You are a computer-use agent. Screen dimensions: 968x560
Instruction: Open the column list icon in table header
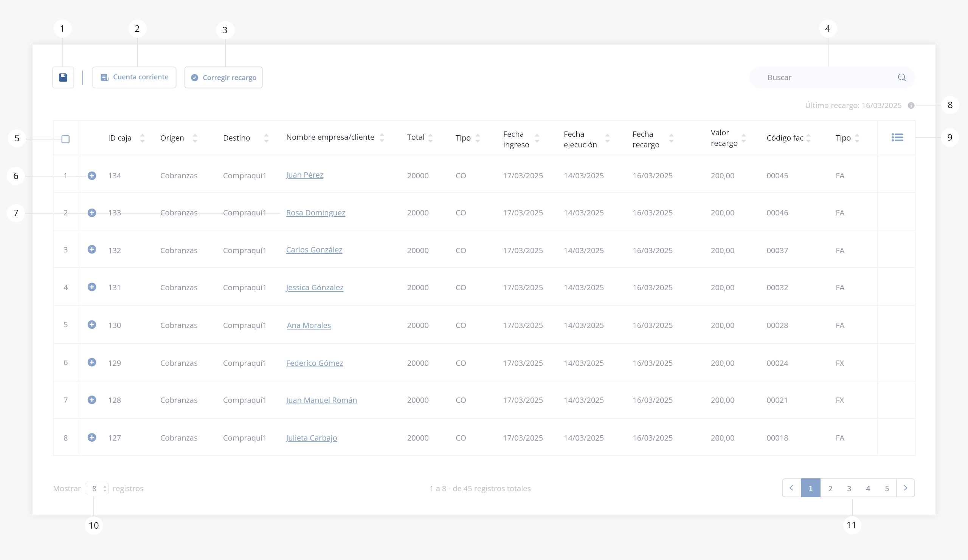pyautogui.click(x=897, y=138)
